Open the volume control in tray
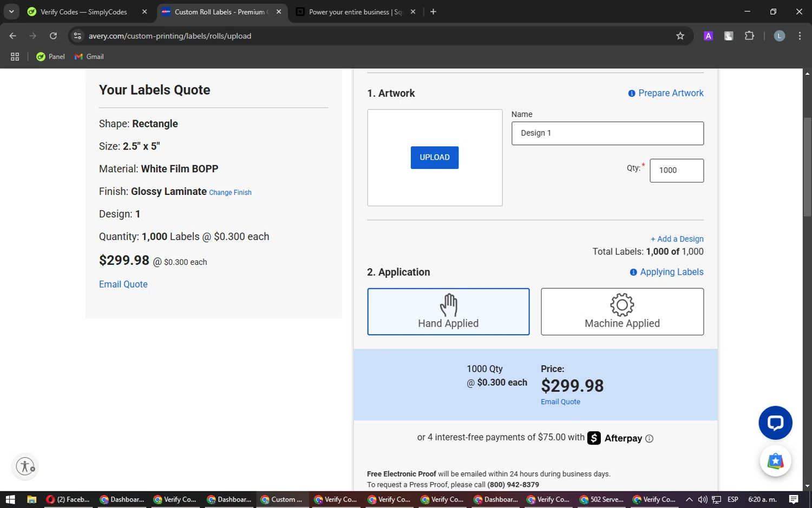 pyautogui.click(x=703, y=499)
